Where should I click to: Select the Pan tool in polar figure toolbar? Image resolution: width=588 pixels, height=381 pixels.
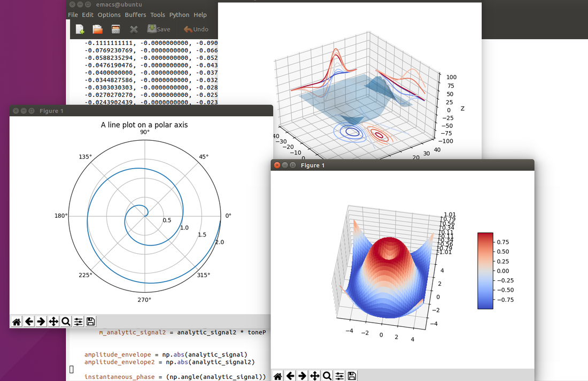click(x=53, y=322)
